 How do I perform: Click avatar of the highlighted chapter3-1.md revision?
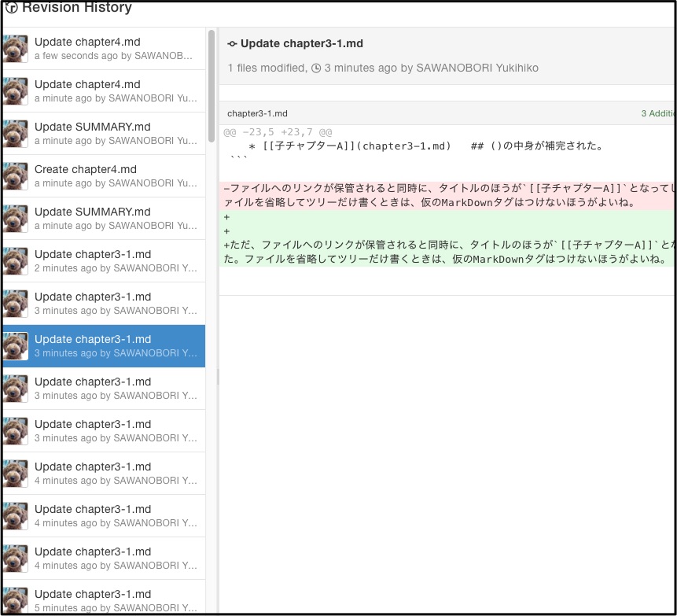(x=16, y=346)
